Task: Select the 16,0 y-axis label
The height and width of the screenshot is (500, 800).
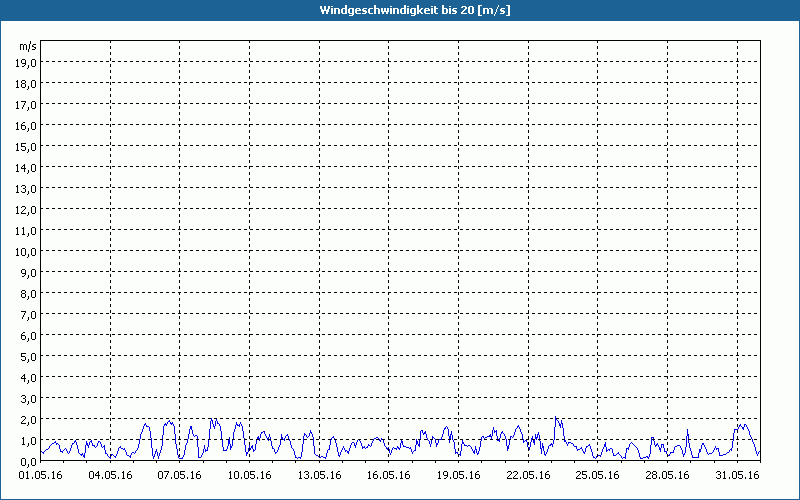Action: click(x=27, y=126)
